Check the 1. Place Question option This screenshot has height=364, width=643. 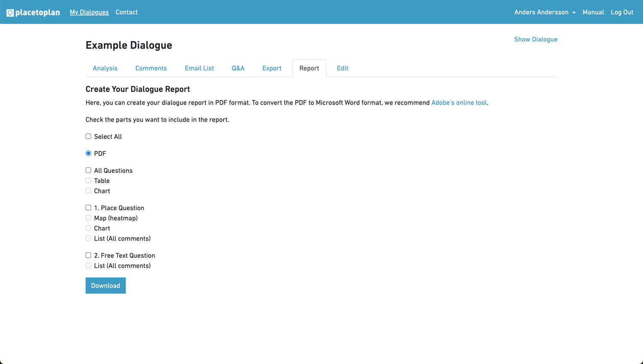click(x=88, y=207)
